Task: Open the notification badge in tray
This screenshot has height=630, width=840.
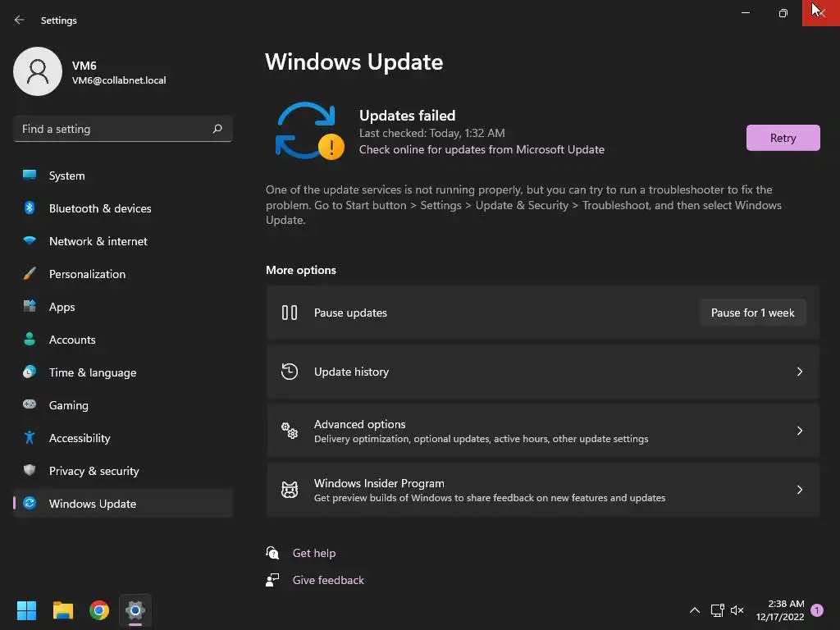Action: pyautogui.click(x=817, y=610)
